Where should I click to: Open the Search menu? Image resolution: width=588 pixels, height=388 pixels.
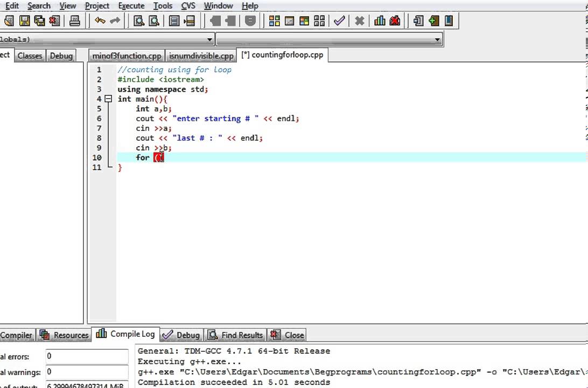39,5
